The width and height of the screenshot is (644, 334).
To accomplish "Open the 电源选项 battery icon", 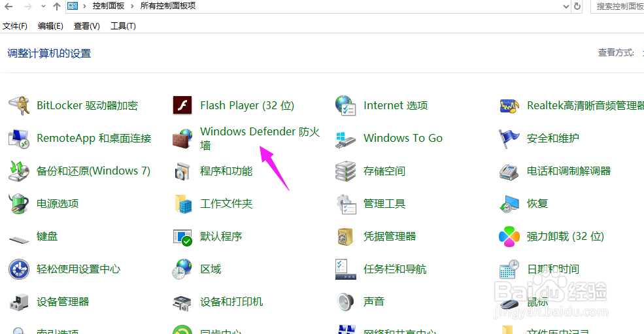I will (x=19, y=204).
